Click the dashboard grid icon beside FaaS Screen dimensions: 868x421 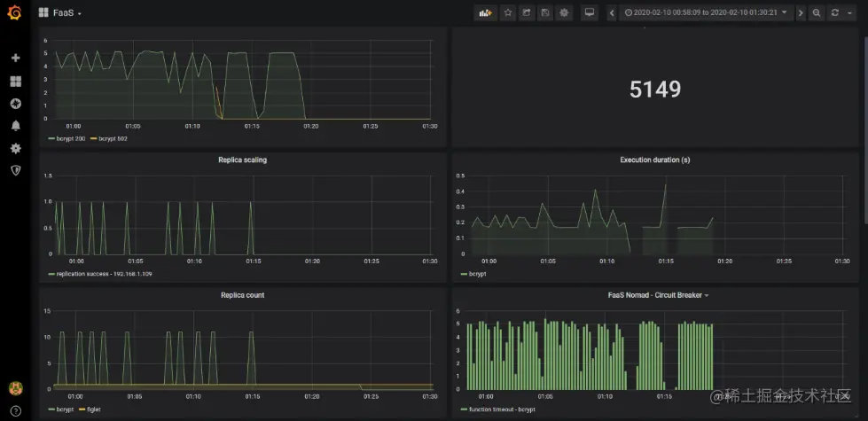(43, 12)
